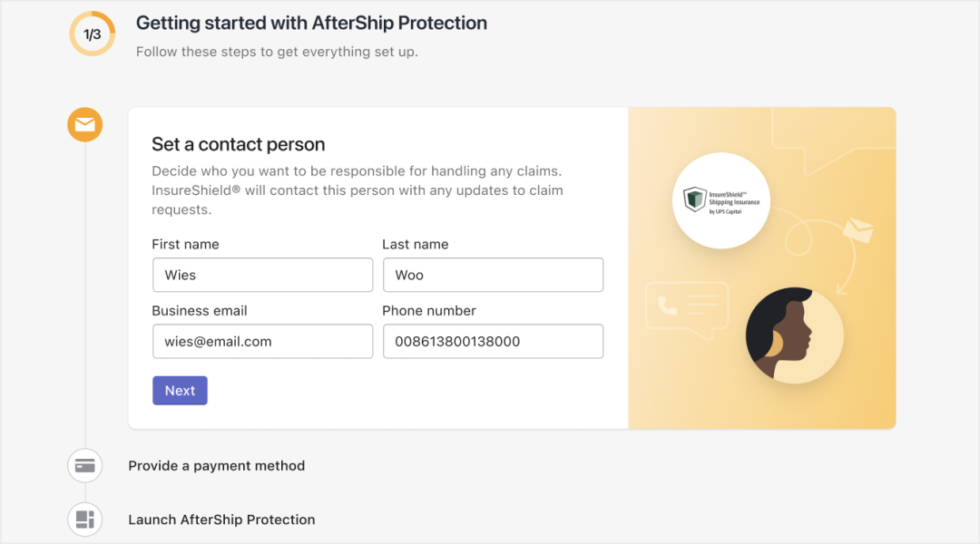Click the dashboard launch step icon
Screen dimensions: 980x544
click(x=85, y=519)
